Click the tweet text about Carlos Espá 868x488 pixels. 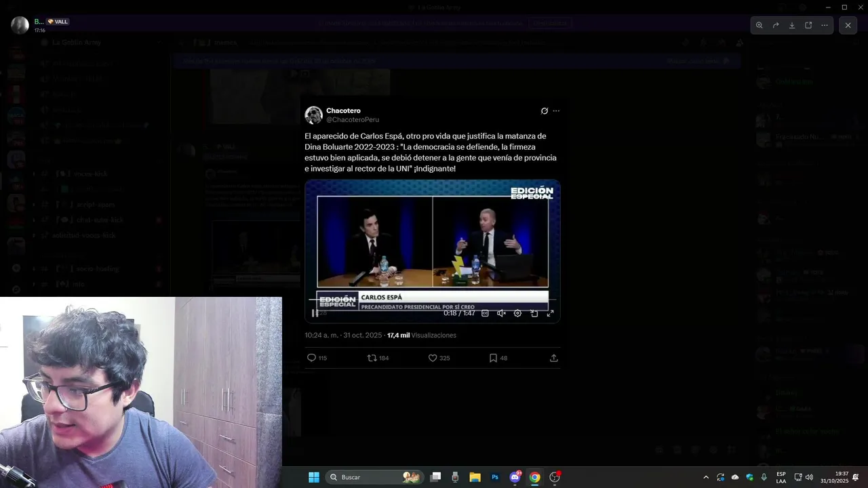click(x=431, y=152)
